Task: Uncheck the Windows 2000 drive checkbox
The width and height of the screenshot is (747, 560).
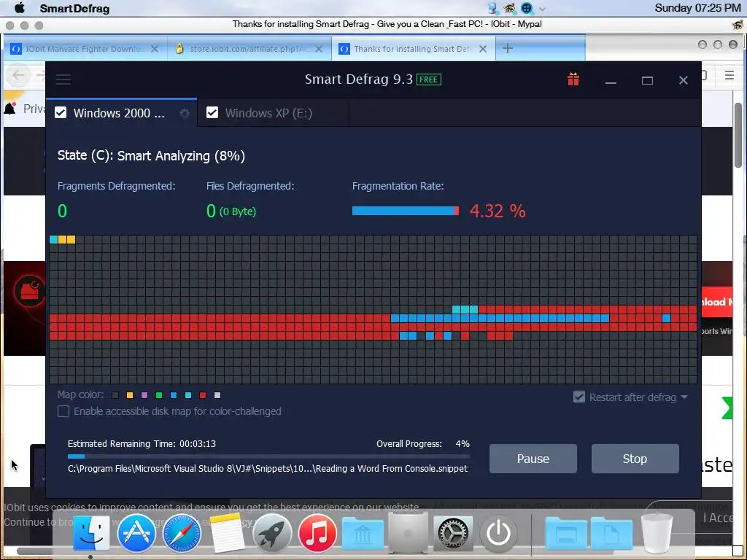Action: point(61,112)
